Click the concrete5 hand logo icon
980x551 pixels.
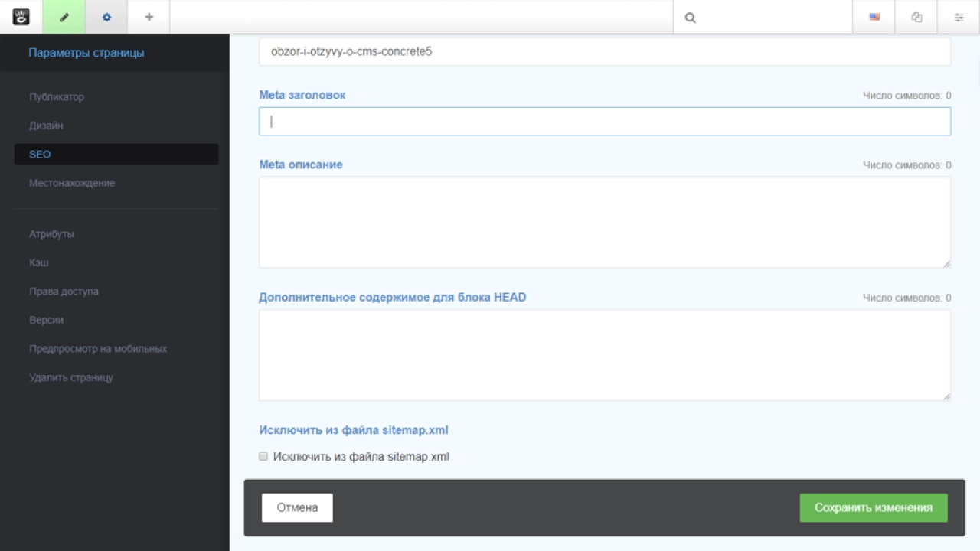[x=21, y=17]
